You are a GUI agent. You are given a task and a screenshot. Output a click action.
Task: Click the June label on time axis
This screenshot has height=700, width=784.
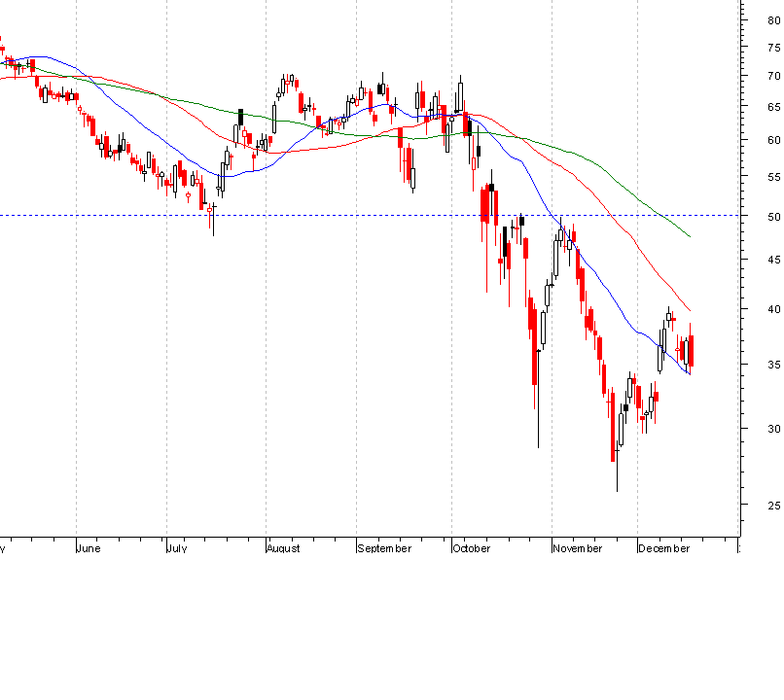pos(89,548)
